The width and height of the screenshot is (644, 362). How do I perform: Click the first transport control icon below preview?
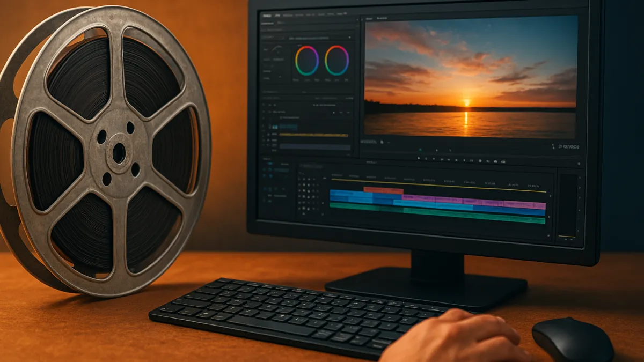(419, 159)
